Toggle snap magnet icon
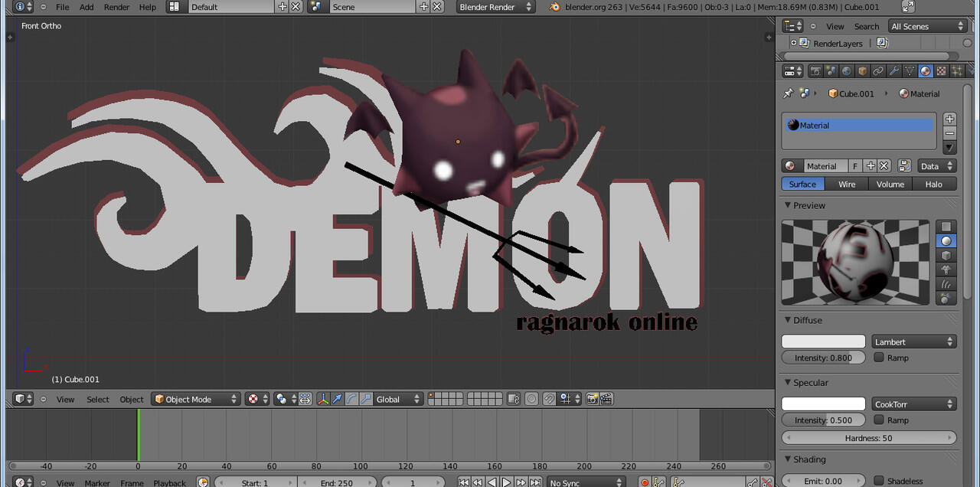 [x=549, y=399]
